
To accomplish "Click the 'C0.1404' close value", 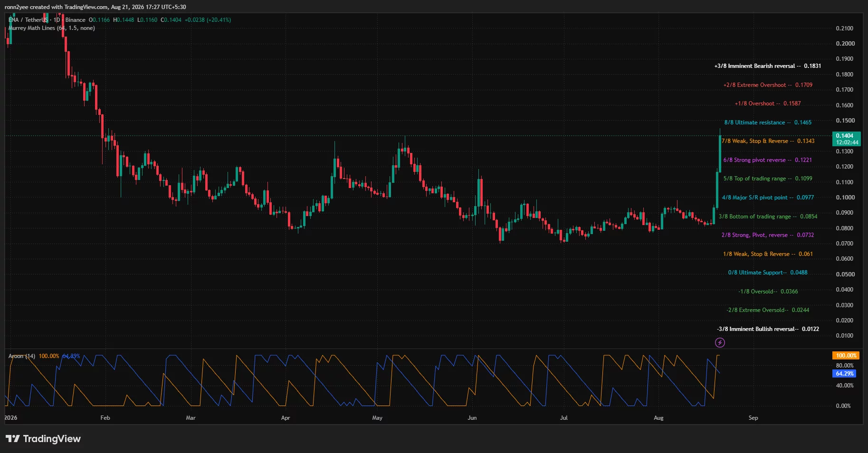I will pyautogui.click(x=171, y=20).
